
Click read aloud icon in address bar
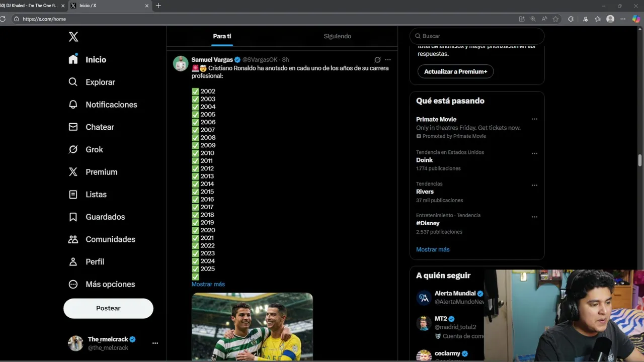coord(544,19)
